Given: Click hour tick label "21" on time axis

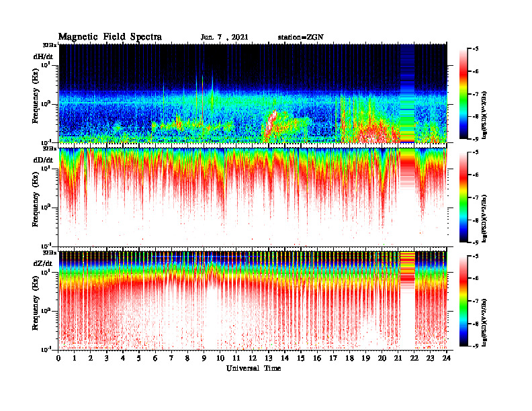Looking at the screenshot, I should click(x=398, y=359).
